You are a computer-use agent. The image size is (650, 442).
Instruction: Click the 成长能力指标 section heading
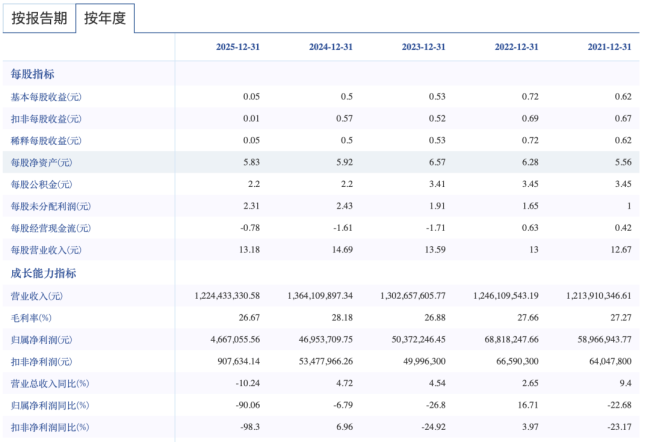point(43,273)
